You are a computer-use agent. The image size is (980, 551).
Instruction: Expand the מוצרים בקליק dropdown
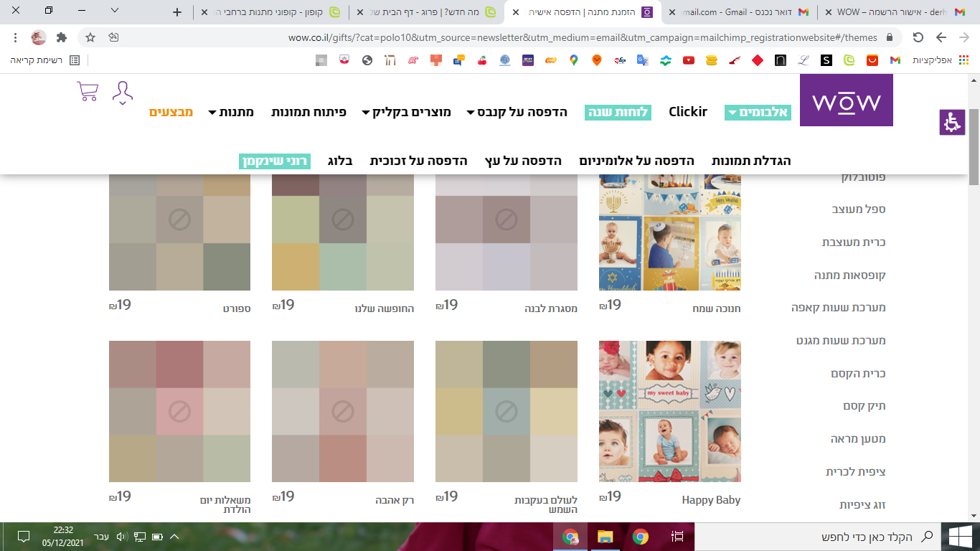tap(406, 112)
